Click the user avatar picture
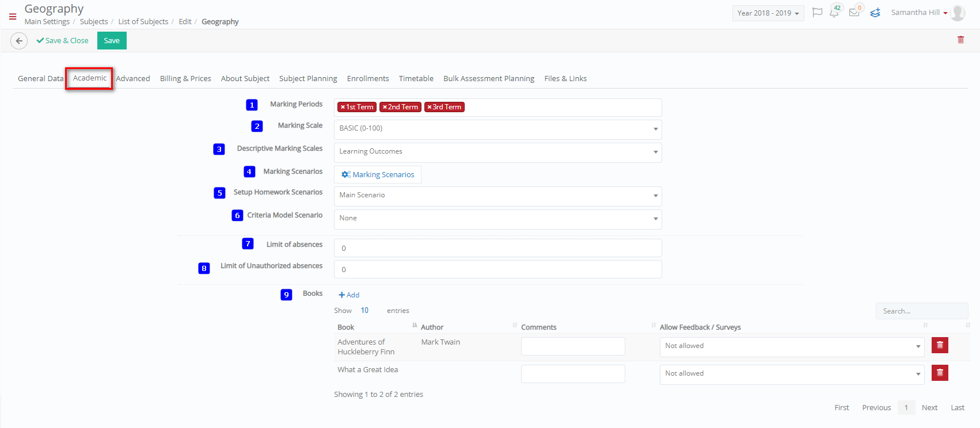Viewport: 980px width, 428px height. (958, 13)
